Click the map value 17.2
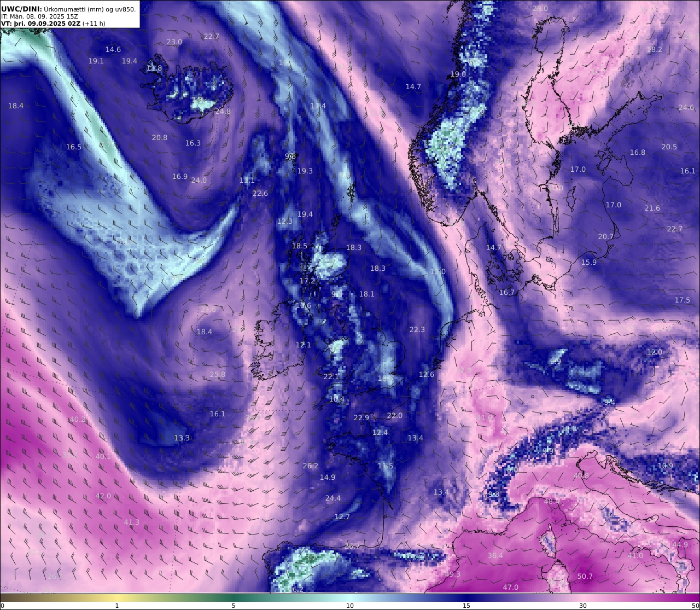This screenshot has width=700, height=610. (307, 281)
